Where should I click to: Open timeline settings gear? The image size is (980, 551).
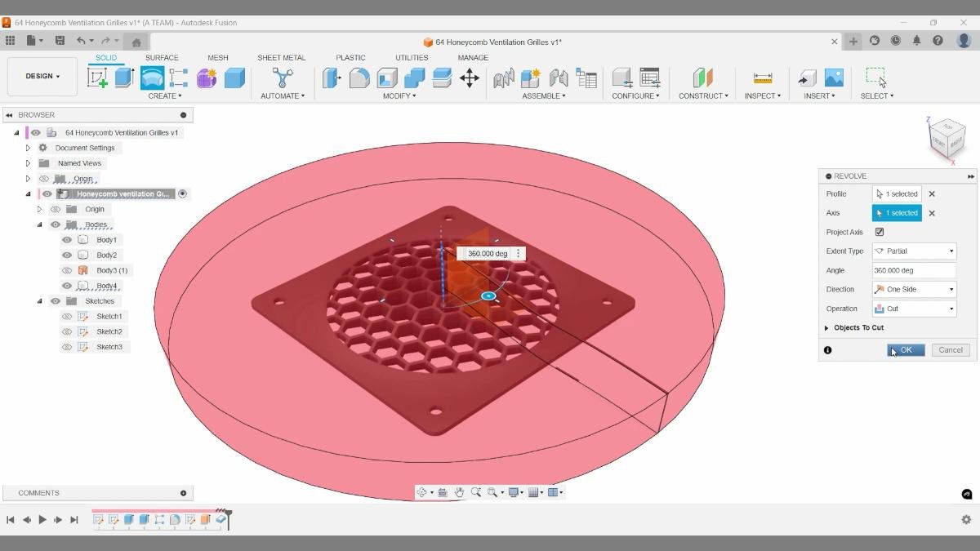pyautogui.click(x=966, y=519)
